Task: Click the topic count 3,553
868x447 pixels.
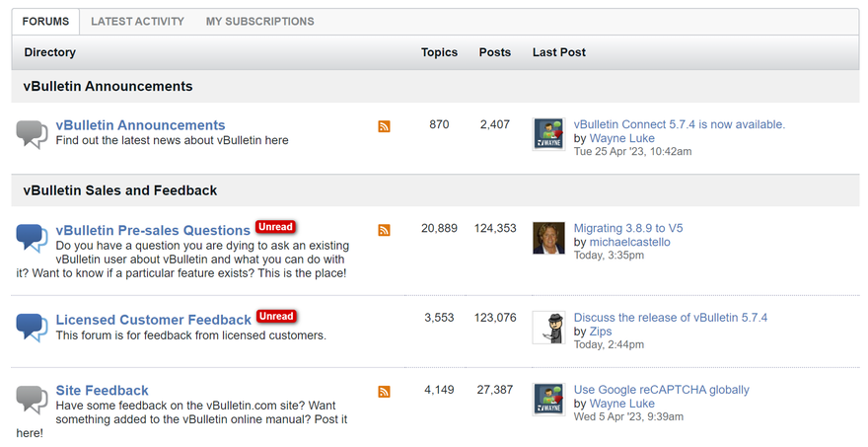Action: [x=439, y=318]
